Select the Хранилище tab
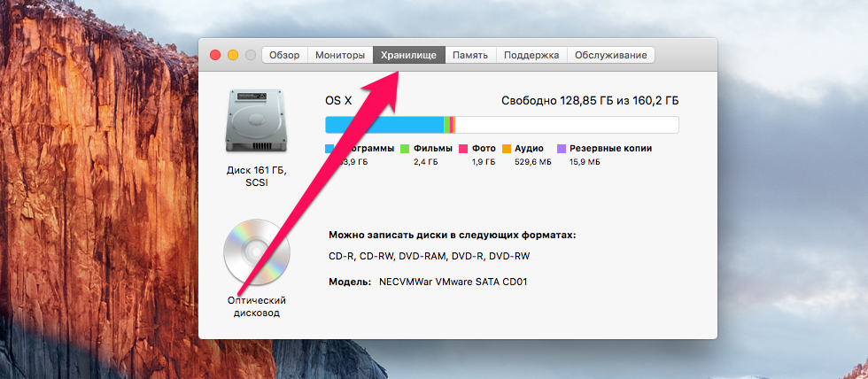Viewport: 868px width, 379px height. pyautogui.click(x=409, y=55)
